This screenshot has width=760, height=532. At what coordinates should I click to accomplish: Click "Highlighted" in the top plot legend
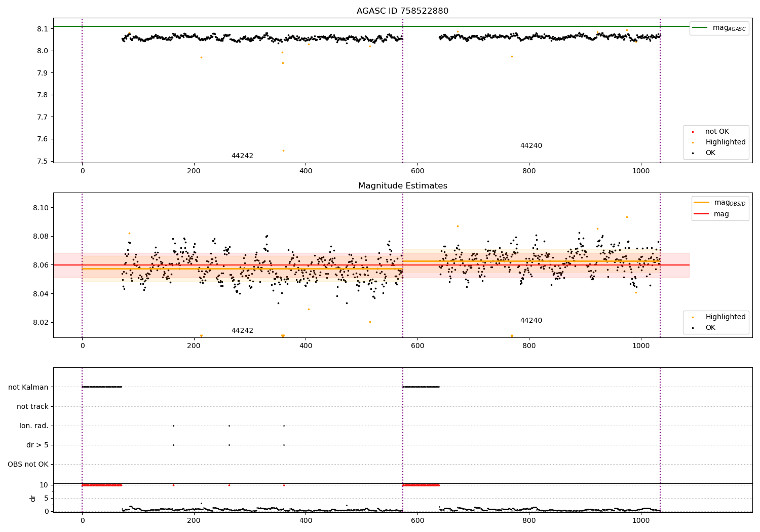coord(726,142)
